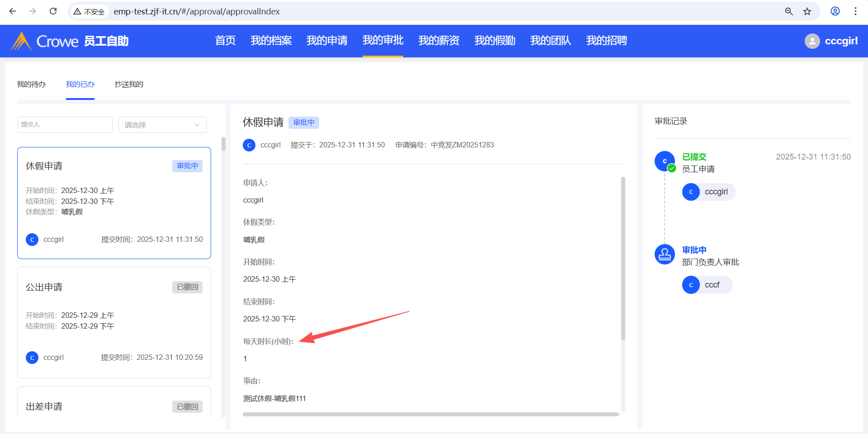The height and width of the screenshot is (434, 868).
Task: Switch to the 抄送我的 tab
Action: click(x=129, y=85)
